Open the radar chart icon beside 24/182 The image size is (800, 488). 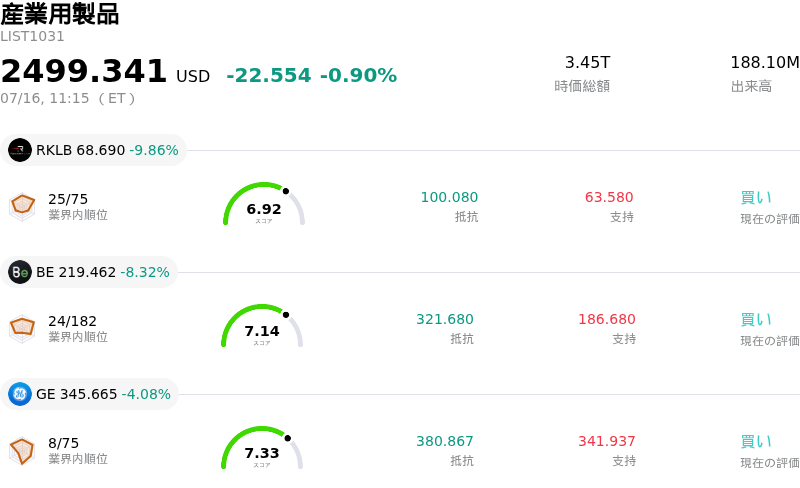[22, 329]
